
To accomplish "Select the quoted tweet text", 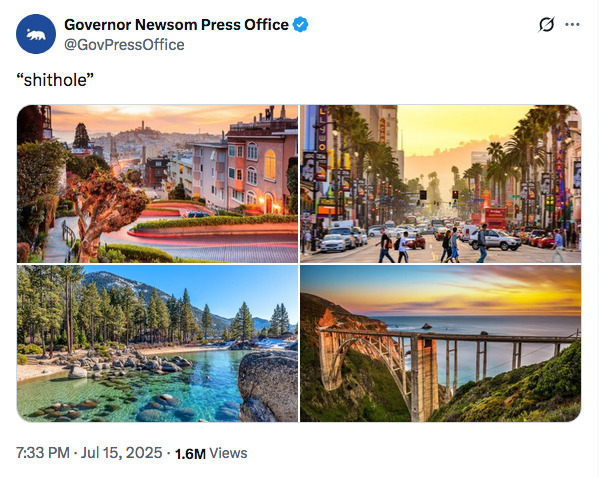I will (55, 80).
